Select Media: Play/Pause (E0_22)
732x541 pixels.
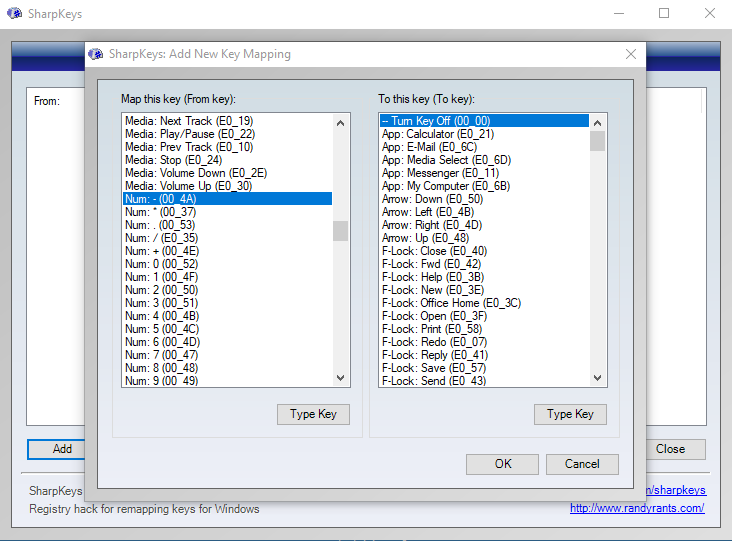coord(227,134)
